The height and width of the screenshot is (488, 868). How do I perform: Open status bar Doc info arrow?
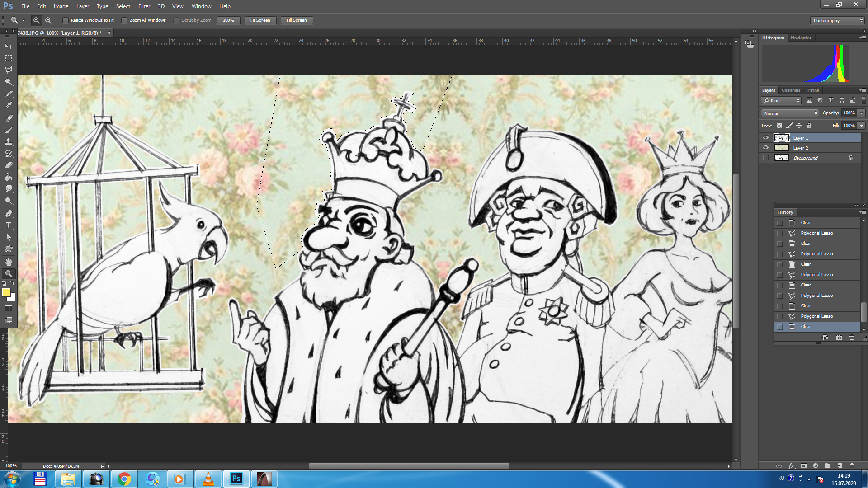point(102,466)
